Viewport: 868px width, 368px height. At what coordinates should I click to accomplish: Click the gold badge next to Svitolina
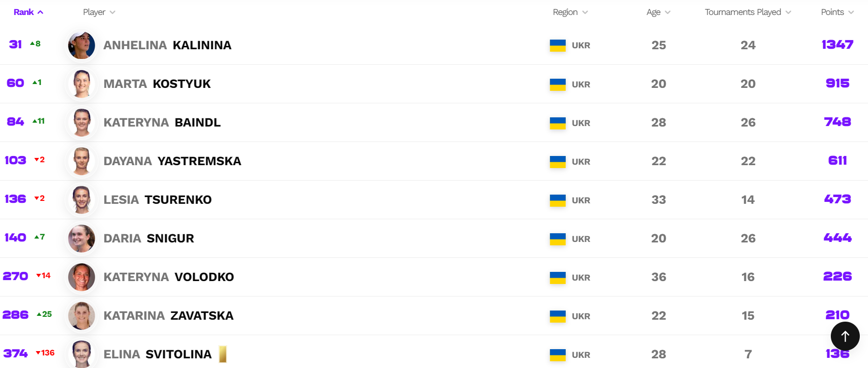point(223,354)
